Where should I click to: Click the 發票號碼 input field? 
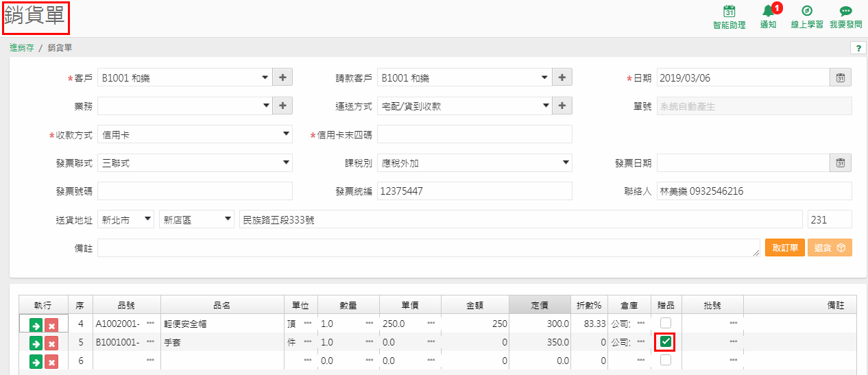tap(195, 191)
